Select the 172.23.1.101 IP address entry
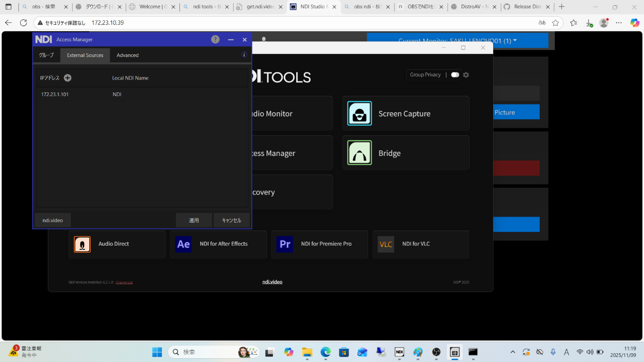 (55, 94)
